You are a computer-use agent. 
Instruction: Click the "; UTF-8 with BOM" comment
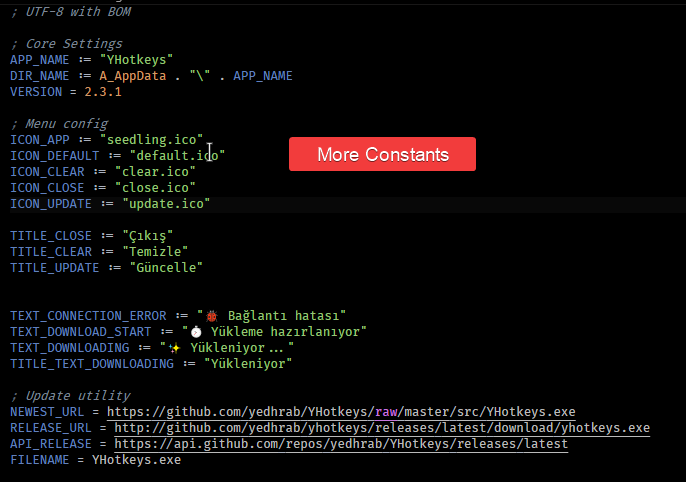[x=71, y=12]
